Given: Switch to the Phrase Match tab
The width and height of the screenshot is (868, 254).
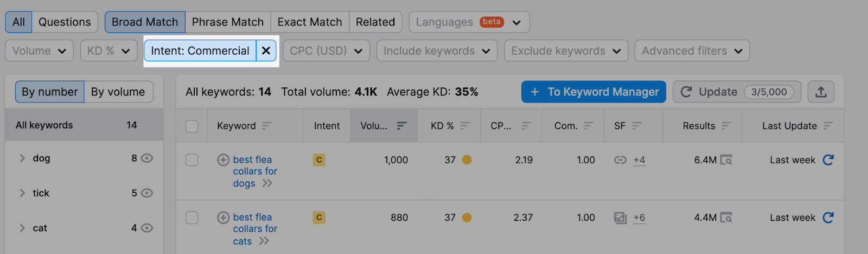Looking at the screenshot, I should point(228,22).
